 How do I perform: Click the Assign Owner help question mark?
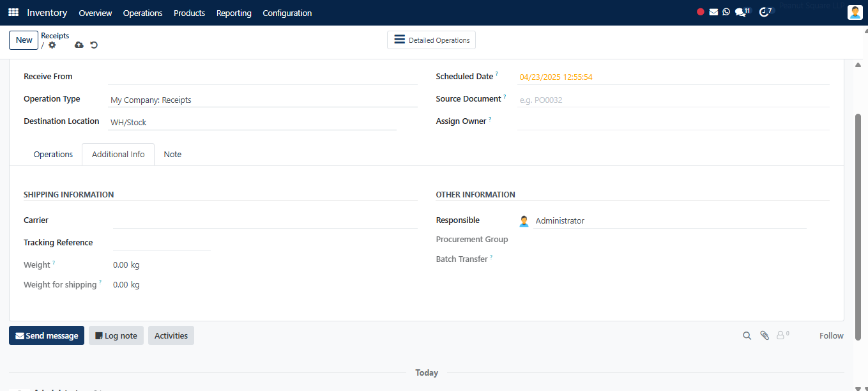pyautogui.click(x=490, y=119)
